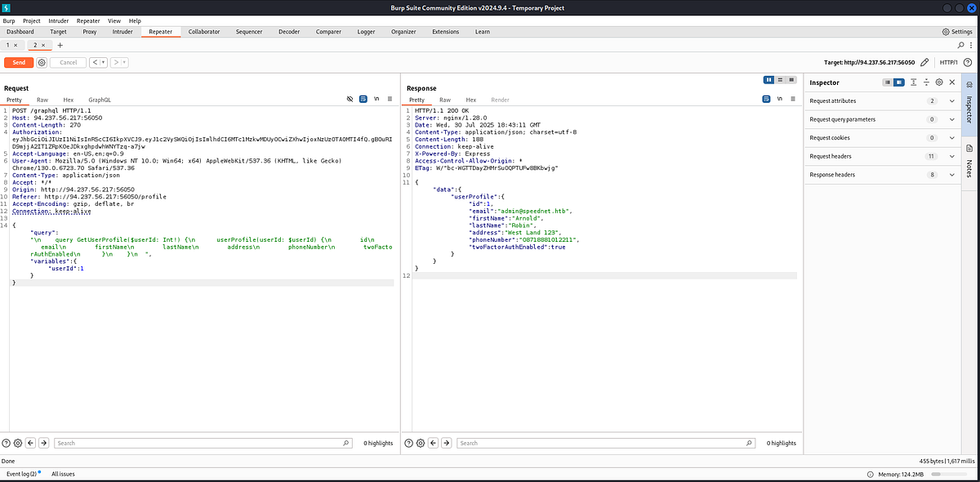Add a new Repeater tab
980x482 pixels.
60,46
